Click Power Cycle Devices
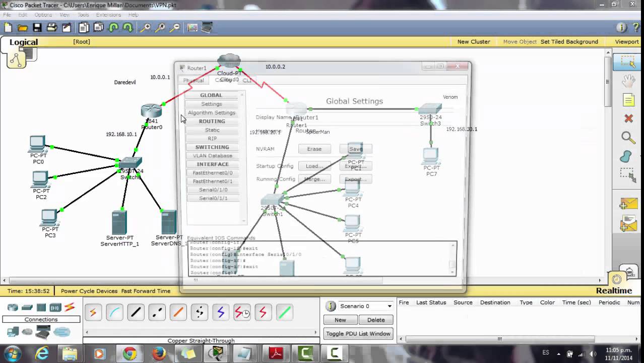The width and height of the screenshot is (644, 363). click(x=89, y=291)
